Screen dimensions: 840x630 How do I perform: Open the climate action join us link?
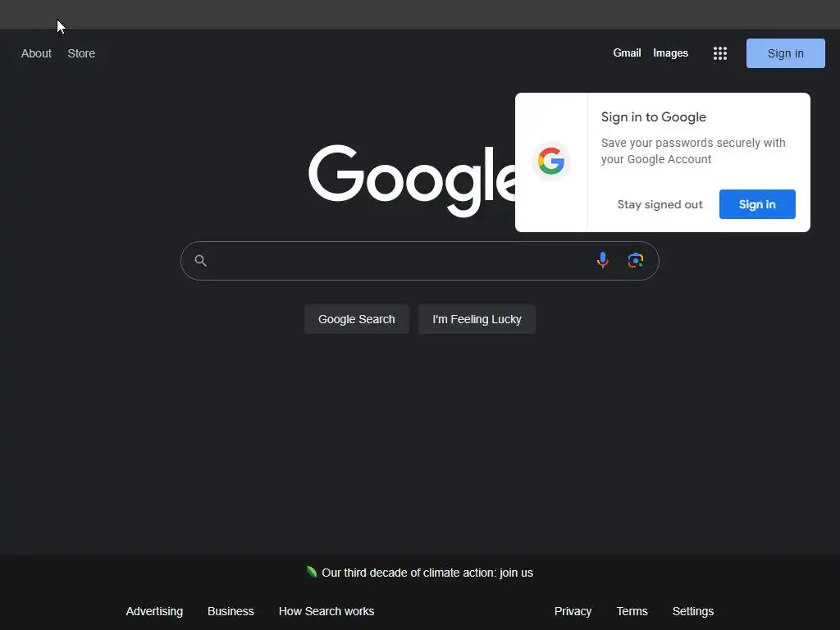(427, 573)
